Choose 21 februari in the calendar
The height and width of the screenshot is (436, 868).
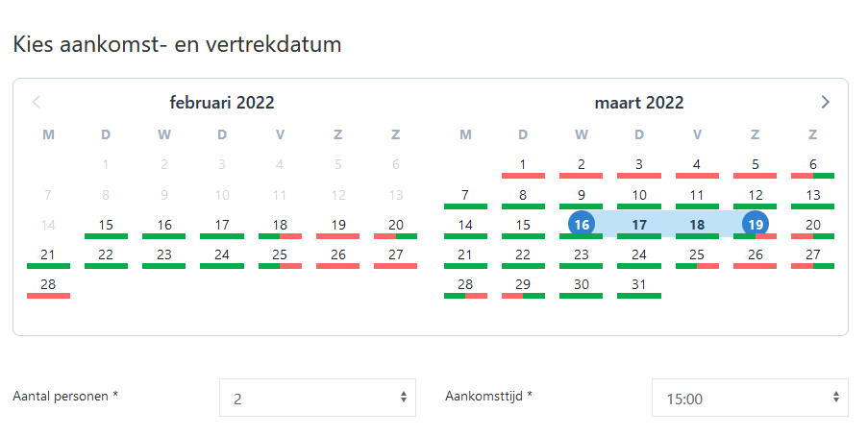[48, 254]
